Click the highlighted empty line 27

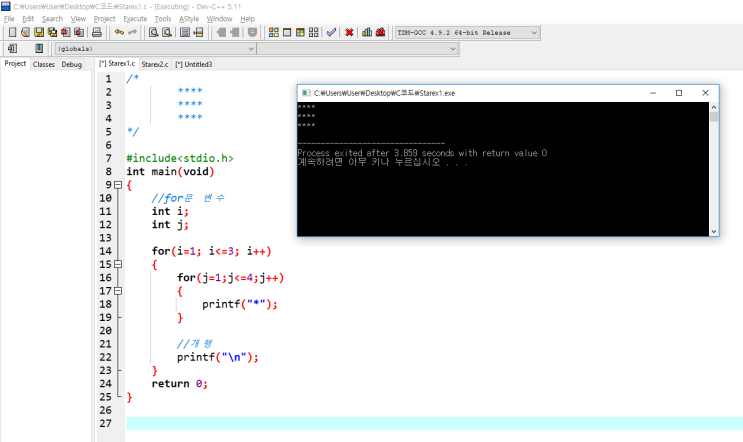pos(434,424)
